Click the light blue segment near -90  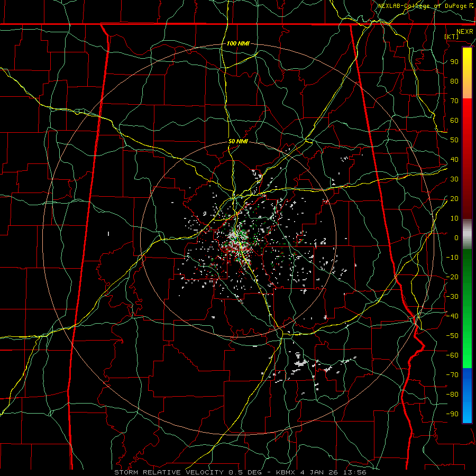tap(467, 413)
